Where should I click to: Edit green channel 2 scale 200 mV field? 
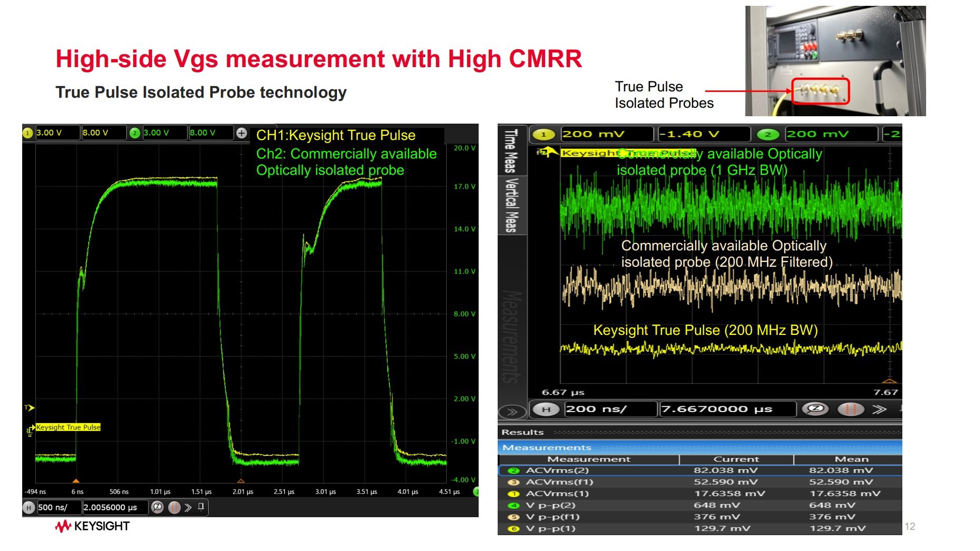pyautogui.click(x=832, y=134)
